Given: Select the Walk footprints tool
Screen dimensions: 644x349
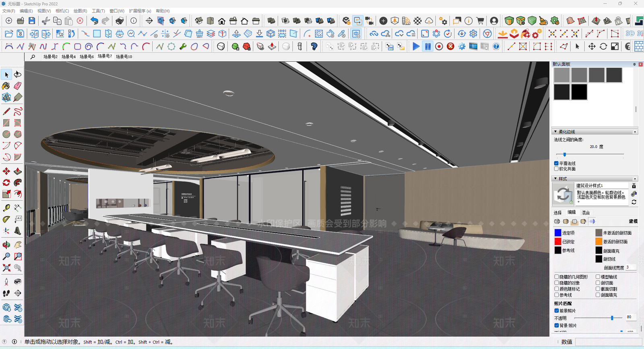Looking at the screenshot, I should coord(6,293).
